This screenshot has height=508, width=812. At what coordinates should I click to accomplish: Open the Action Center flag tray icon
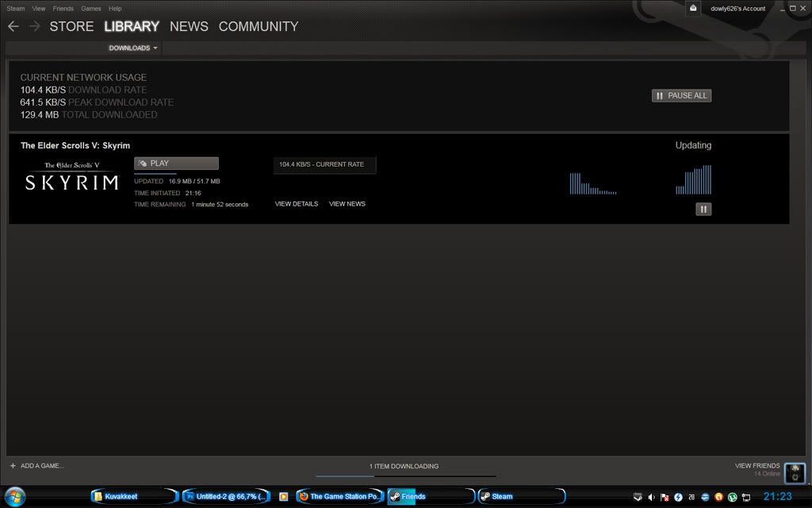click(x=665, y=497)
